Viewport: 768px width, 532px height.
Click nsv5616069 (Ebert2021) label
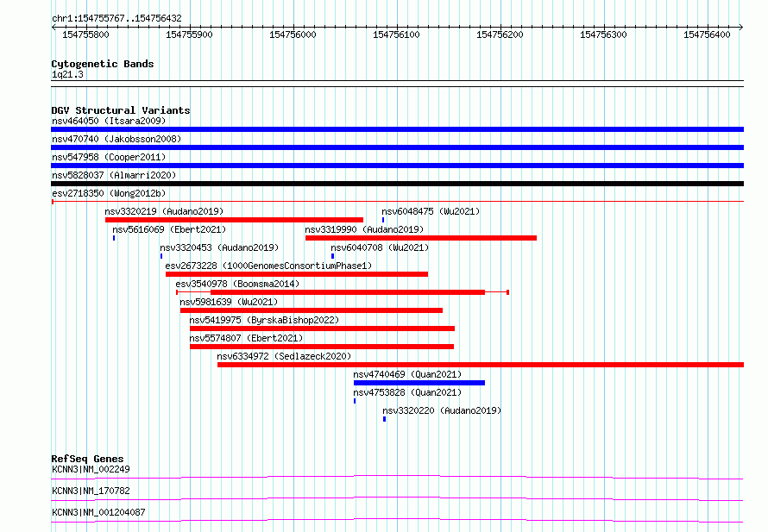click(169, 229)
